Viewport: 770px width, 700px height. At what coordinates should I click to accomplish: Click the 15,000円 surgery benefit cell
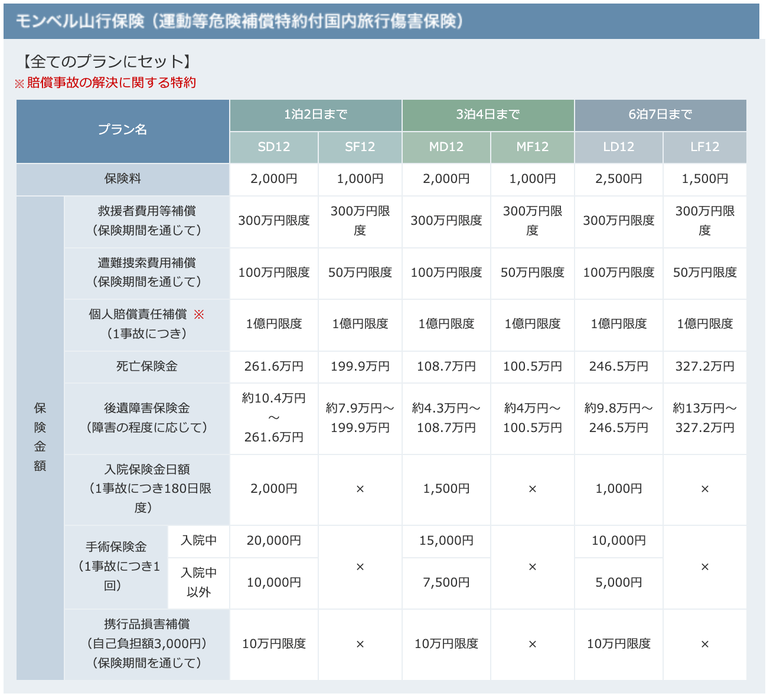(x=446, y=541)
